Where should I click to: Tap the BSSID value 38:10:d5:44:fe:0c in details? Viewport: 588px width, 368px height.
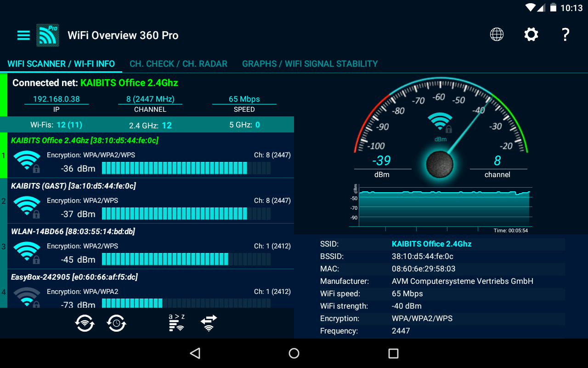(422, 256)
